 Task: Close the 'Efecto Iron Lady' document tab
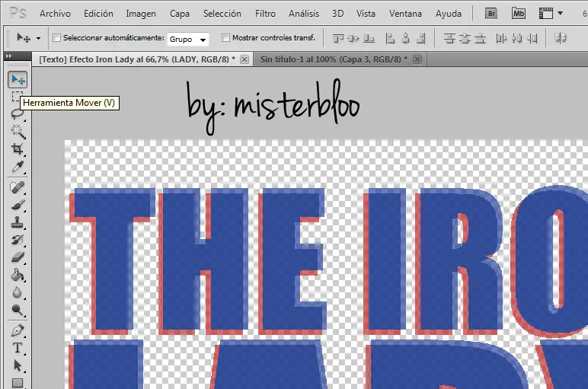pyautogui.click(x=244, y=59)
